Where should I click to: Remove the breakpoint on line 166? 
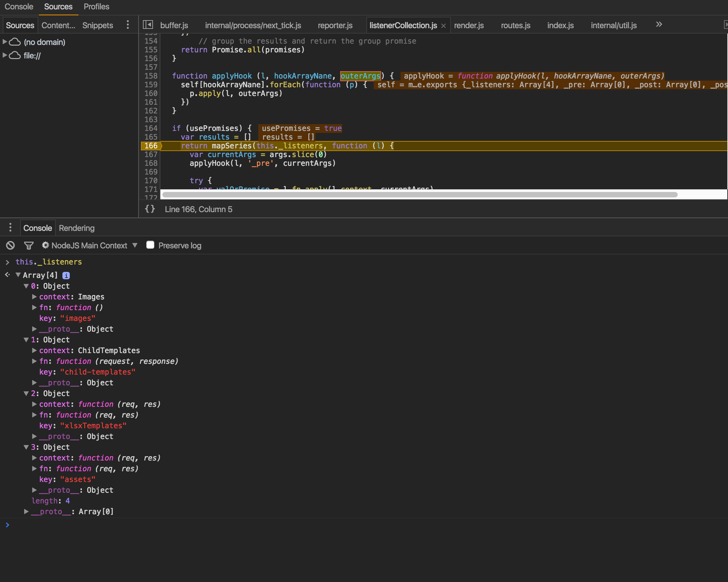point(151,146)
